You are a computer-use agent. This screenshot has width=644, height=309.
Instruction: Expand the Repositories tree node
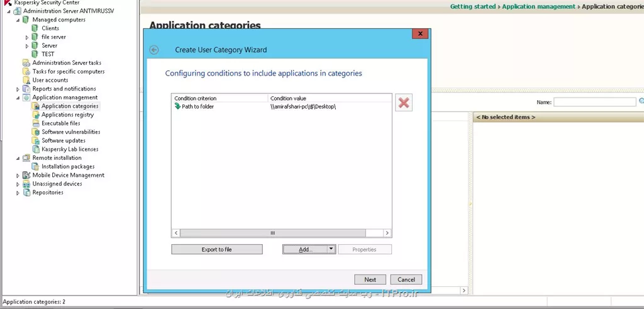[18, 193]
